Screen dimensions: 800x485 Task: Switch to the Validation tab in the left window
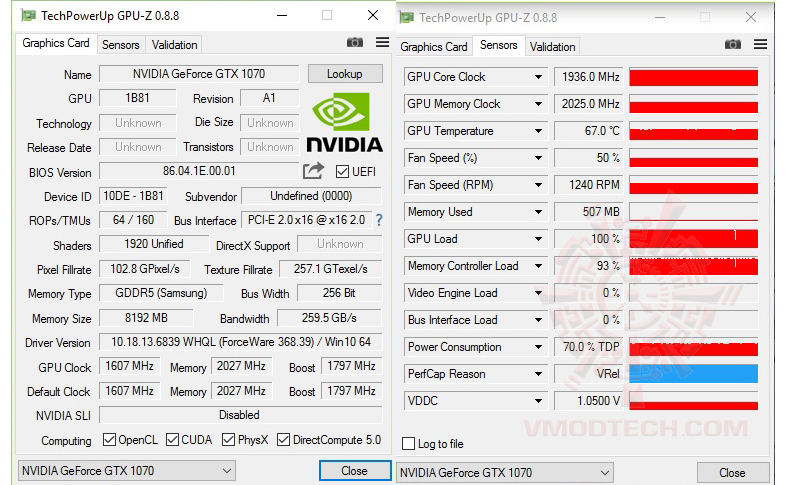pyautogui.click(x=174, y=45)
